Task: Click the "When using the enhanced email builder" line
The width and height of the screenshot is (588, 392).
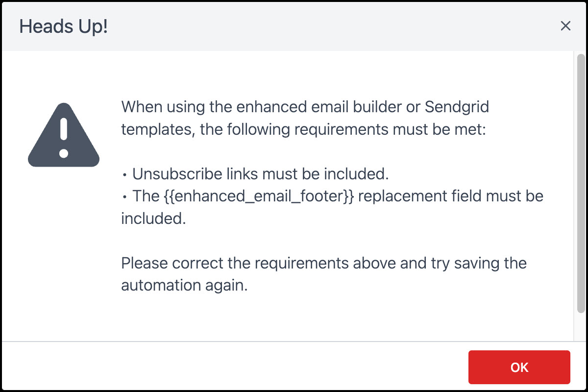Action: tap(305, 107)
